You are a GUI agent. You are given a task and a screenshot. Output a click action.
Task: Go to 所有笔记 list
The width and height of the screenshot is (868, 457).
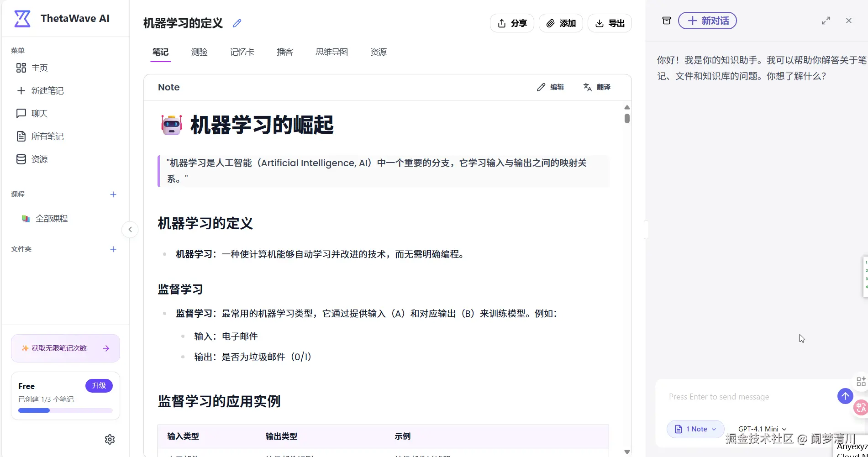(40, 137)
